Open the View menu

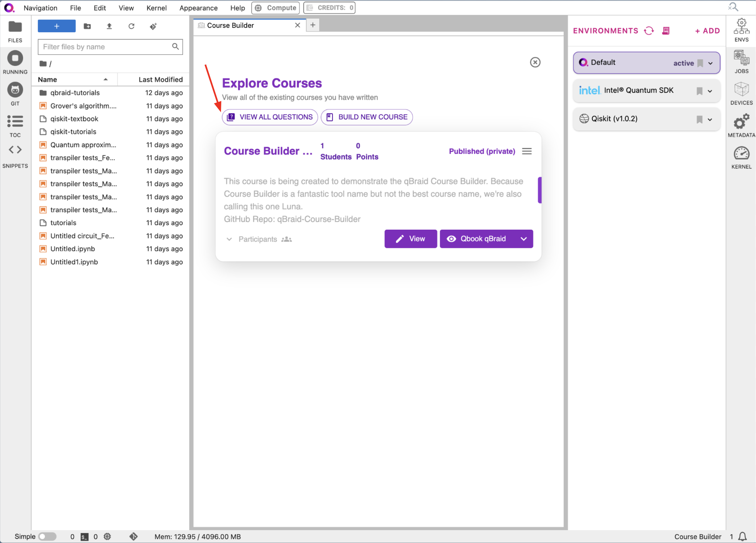point(126,7)
